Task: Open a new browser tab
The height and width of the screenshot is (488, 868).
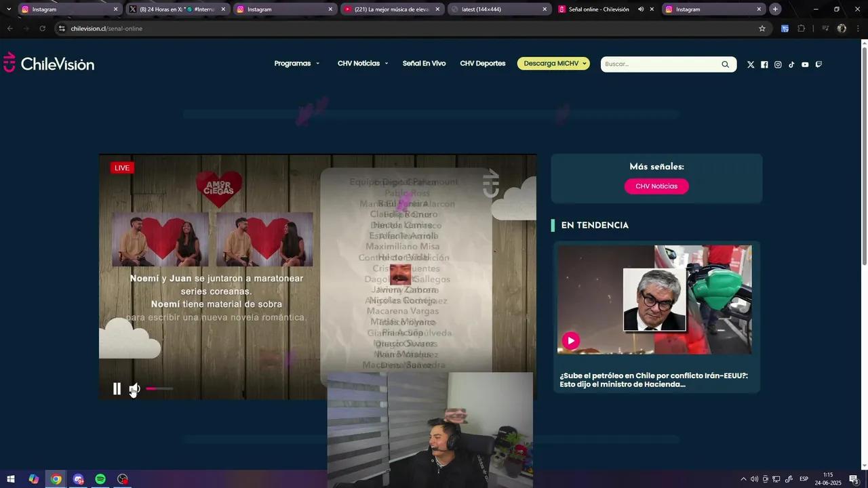Action: point(775,9)
